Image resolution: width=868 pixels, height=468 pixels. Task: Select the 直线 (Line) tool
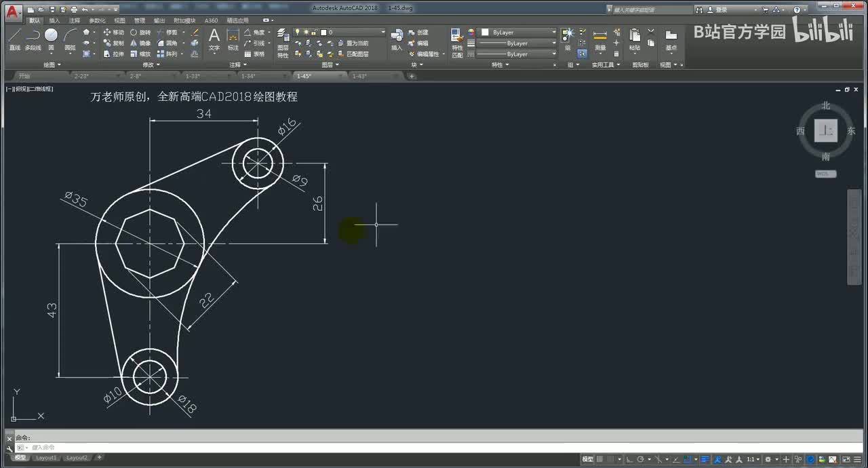point(14,39)
